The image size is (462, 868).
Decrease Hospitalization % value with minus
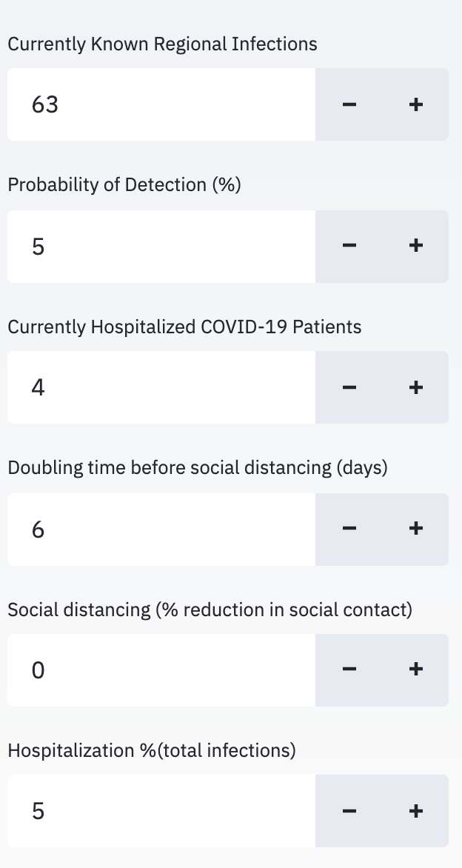pyautogui.click(x=349, y=811)
